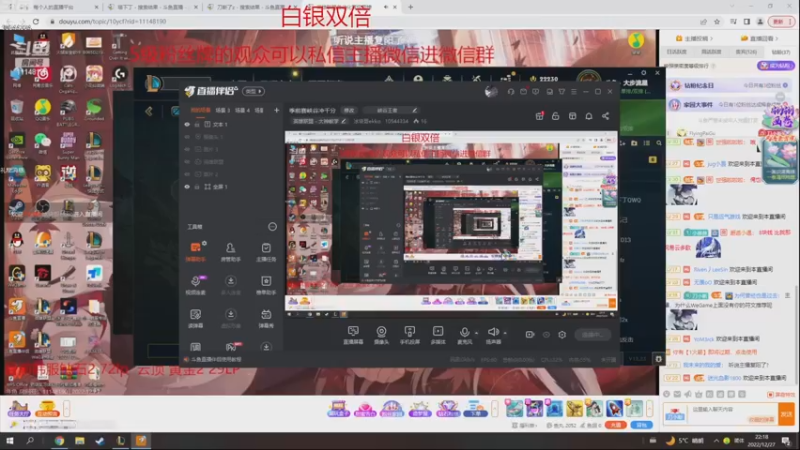
Task: Click the notification bell icon in 直播伴侣
Action: 589,116
